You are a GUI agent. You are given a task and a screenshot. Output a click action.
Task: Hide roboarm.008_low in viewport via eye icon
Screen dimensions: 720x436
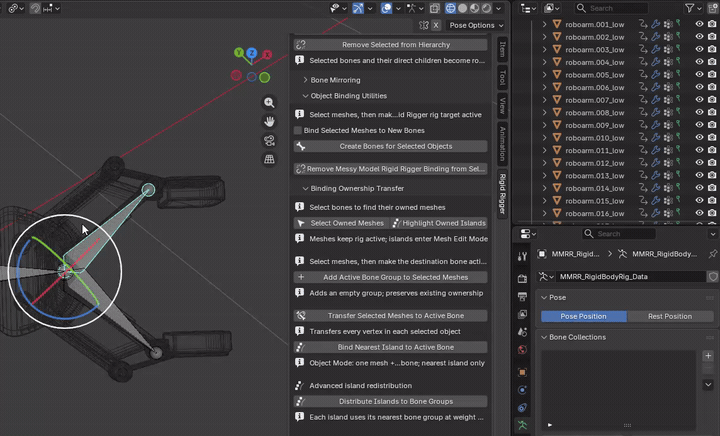tap(699, 112)
